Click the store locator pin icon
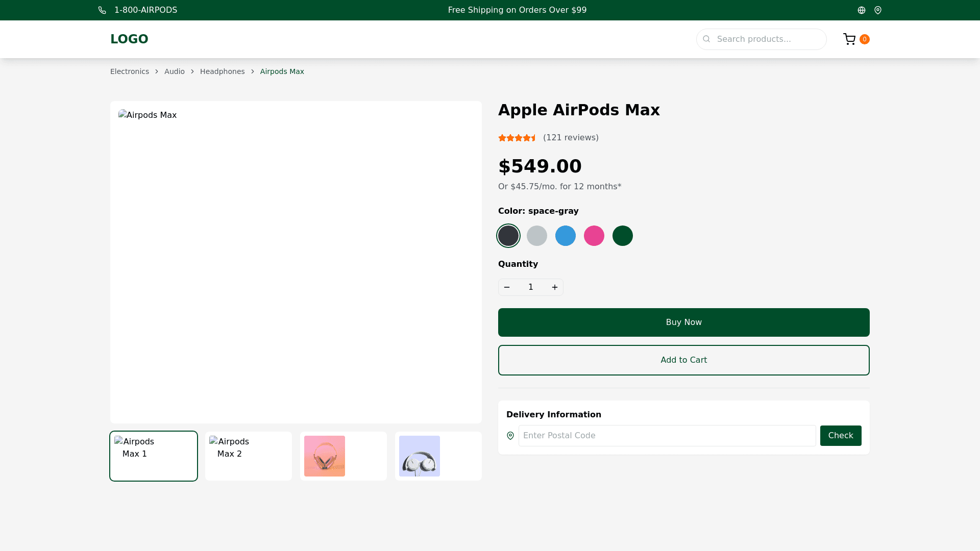This screenshot has height=551, width=980. [878, 10]
